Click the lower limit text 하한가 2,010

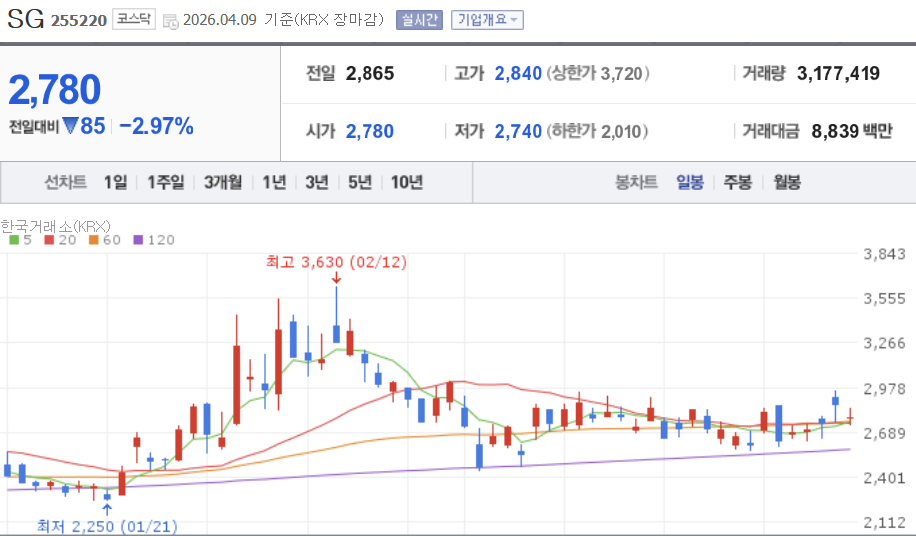point(598,131)
